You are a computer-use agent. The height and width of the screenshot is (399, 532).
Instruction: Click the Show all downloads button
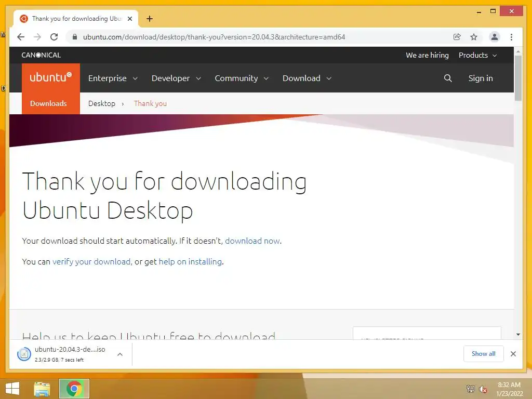point(484,354)
